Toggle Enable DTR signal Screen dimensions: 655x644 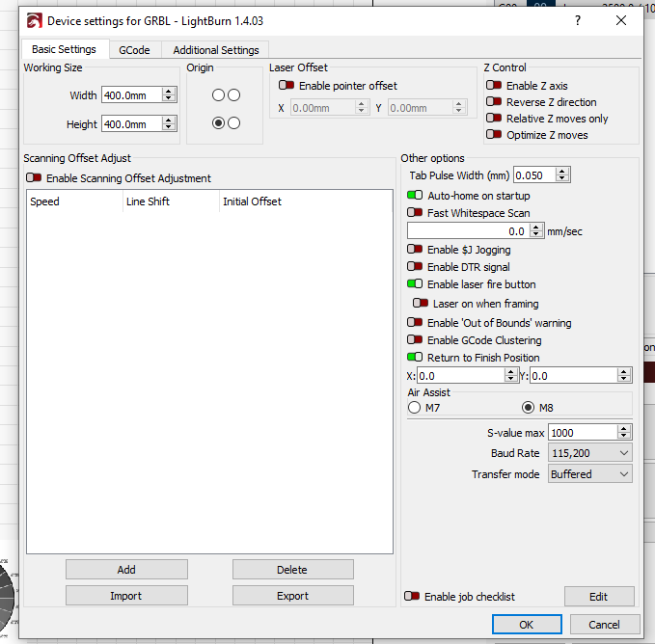tap(415, 266)
